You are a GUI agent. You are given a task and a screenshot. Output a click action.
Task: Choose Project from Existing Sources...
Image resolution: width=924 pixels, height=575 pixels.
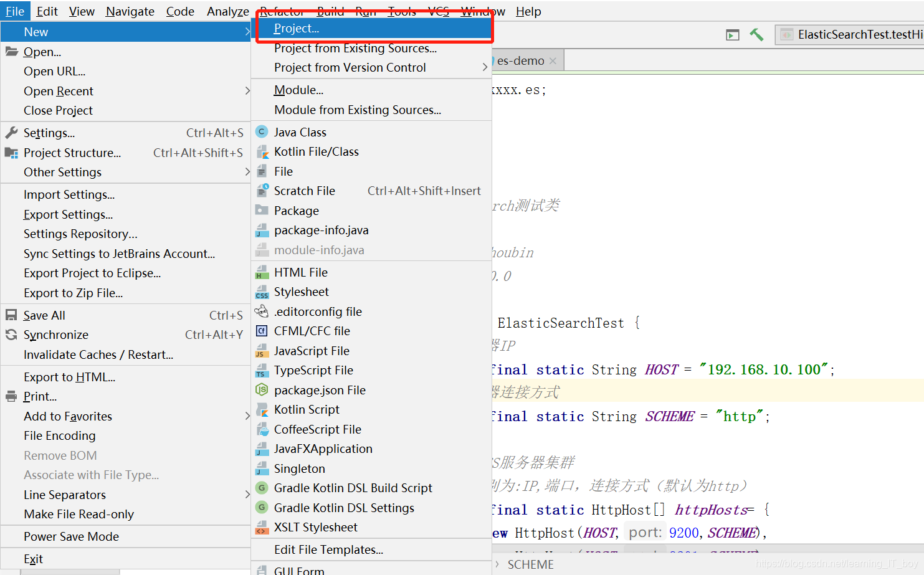click(x=371, y=48)
